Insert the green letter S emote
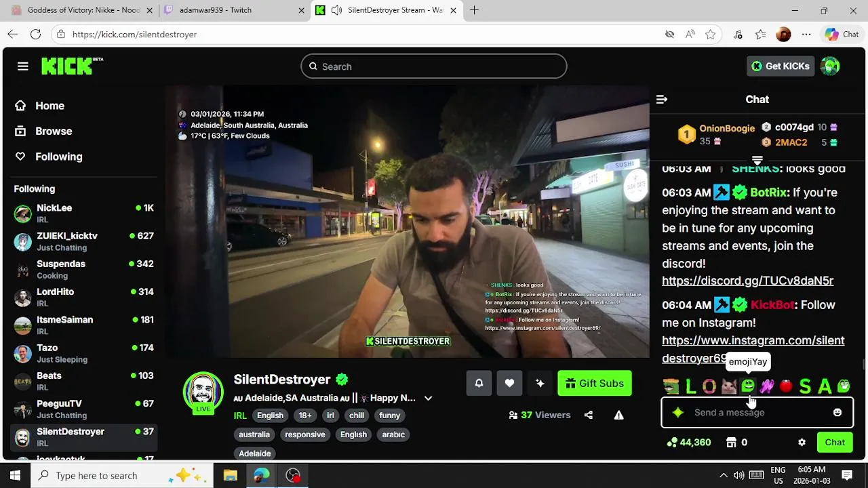Viewport: 868px width, 488px height. (805, 386)
